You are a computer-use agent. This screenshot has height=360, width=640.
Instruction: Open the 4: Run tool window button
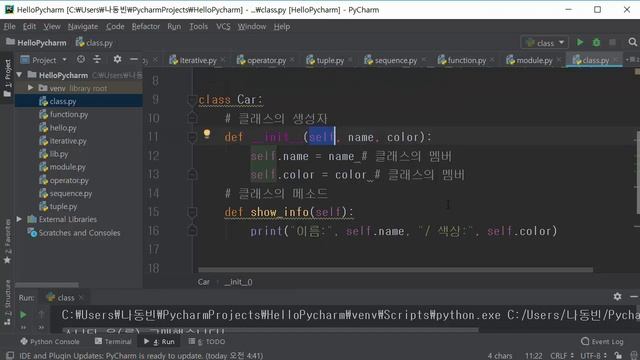click(x=159, y=342)
